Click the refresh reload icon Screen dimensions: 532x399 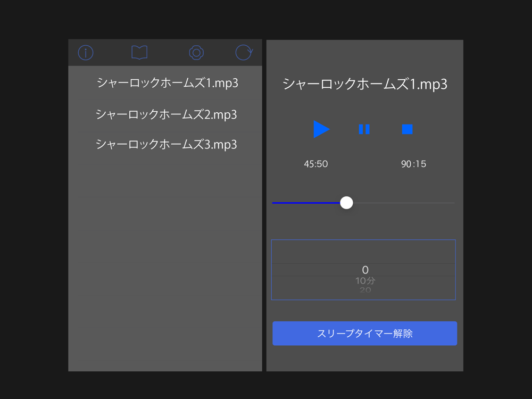pyautogui.click(x=244, y=53)
